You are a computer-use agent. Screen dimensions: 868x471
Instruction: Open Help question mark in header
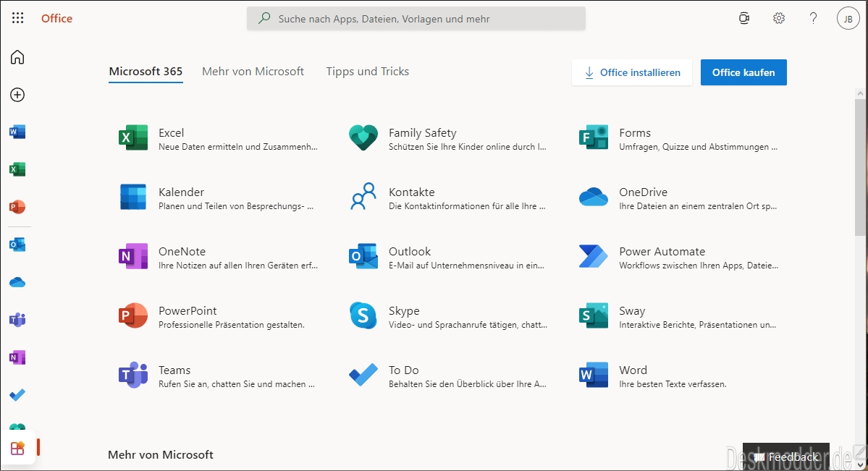[813, 18]
